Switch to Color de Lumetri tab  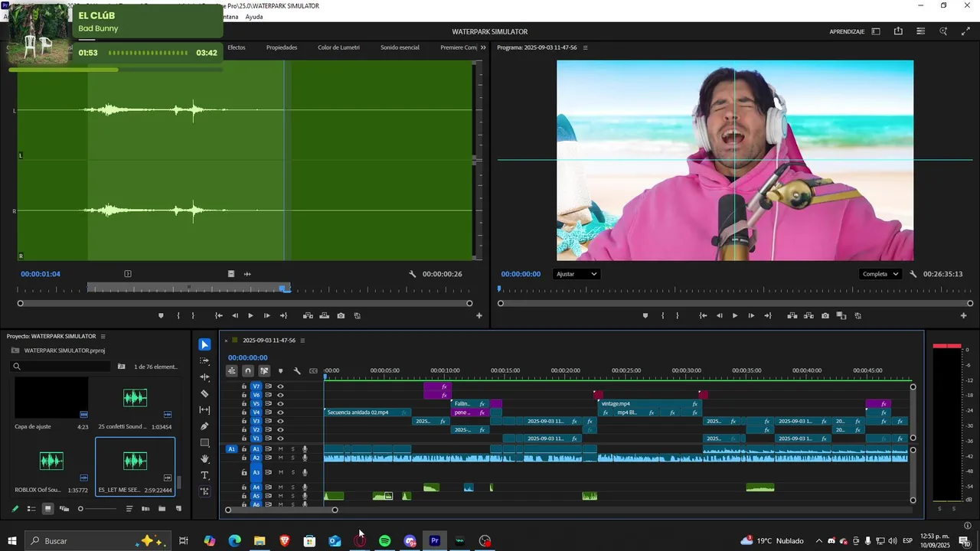point(338,47)
